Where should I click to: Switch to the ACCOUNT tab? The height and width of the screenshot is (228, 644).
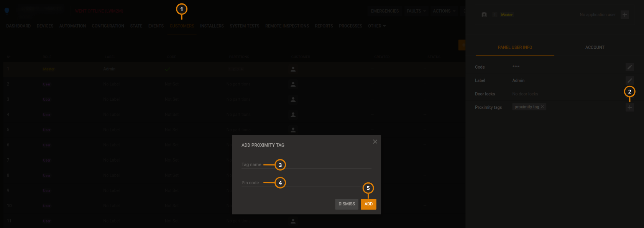pyautogui.click(x=595, y=48)
